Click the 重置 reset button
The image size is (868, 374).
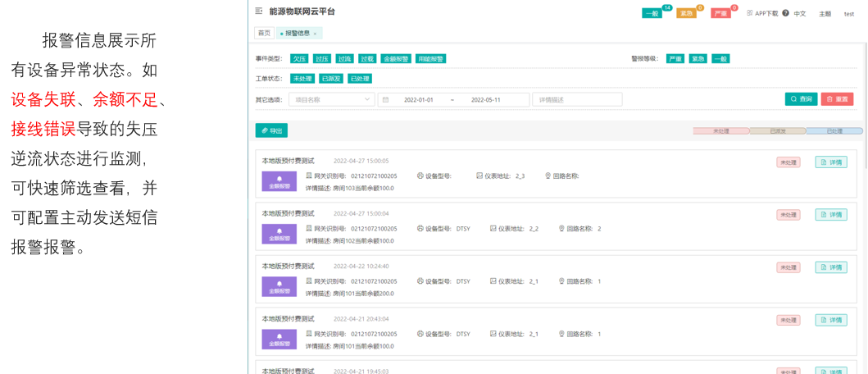coord(837,99)
